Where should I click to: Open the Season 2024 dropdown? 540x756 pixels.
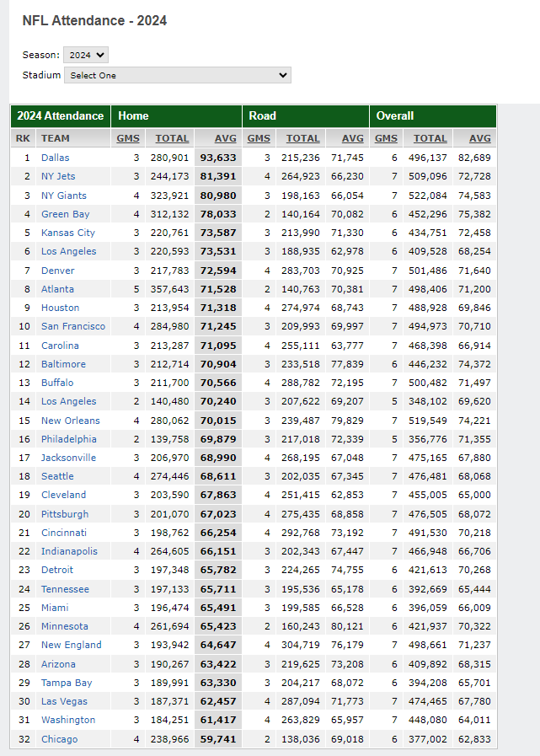coord(86,55)
